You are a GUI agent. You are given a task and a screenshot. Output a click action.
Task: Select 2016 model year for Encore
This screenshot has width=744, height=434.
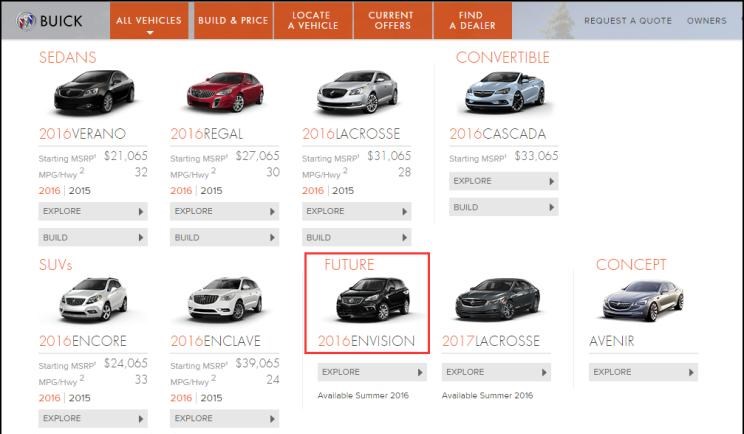[49, 398]
